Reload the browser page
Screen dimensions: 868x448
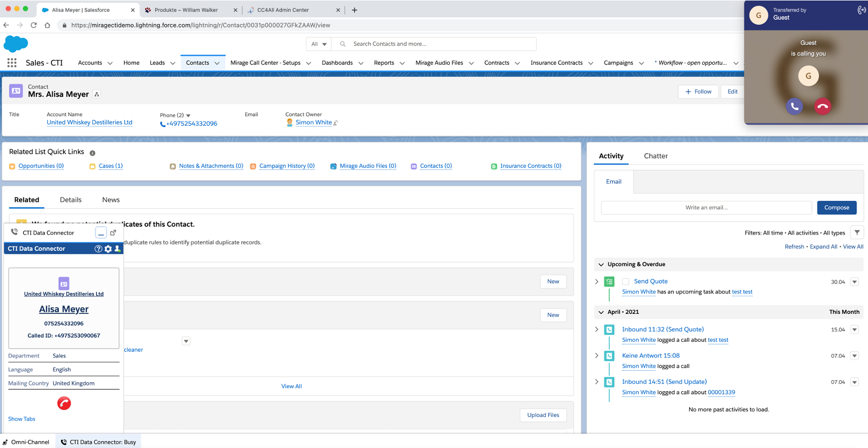34,25
